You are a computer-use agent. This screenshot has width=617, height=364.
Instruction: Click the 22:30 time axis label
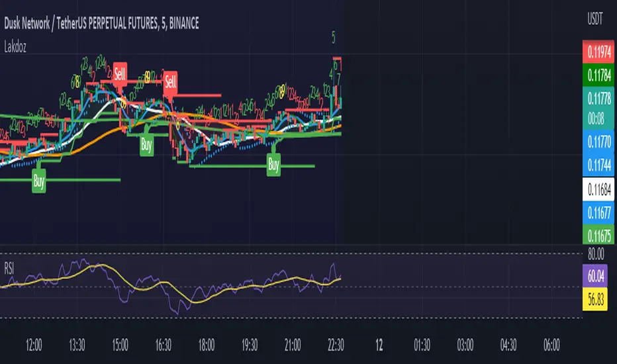[336, 345]
